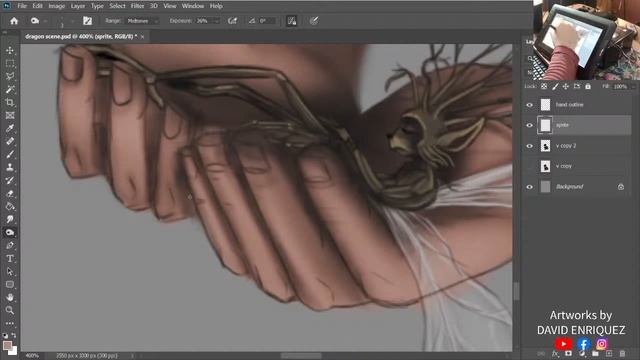Open the brush preset picker dropdown
Viewport: 640px width, 360px height.
coord(72,21)
